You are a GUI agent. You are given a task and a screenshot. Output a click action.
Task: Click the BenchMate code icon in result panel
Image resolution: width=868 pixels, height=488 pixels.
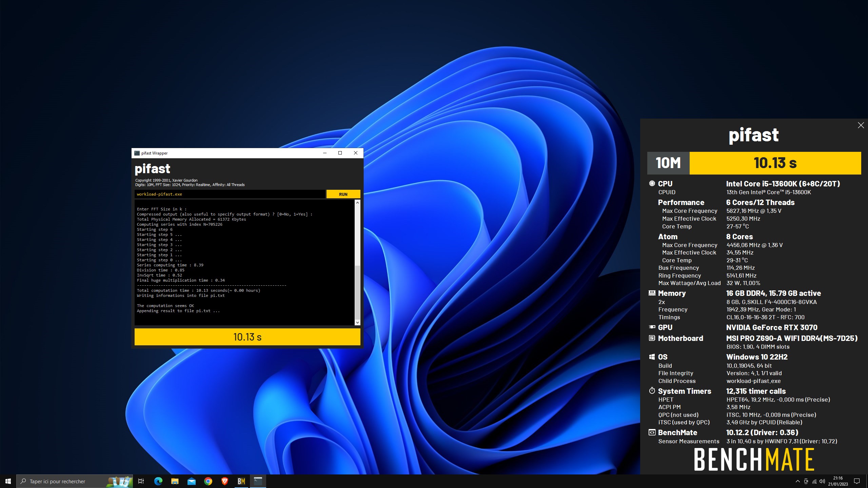652,432
